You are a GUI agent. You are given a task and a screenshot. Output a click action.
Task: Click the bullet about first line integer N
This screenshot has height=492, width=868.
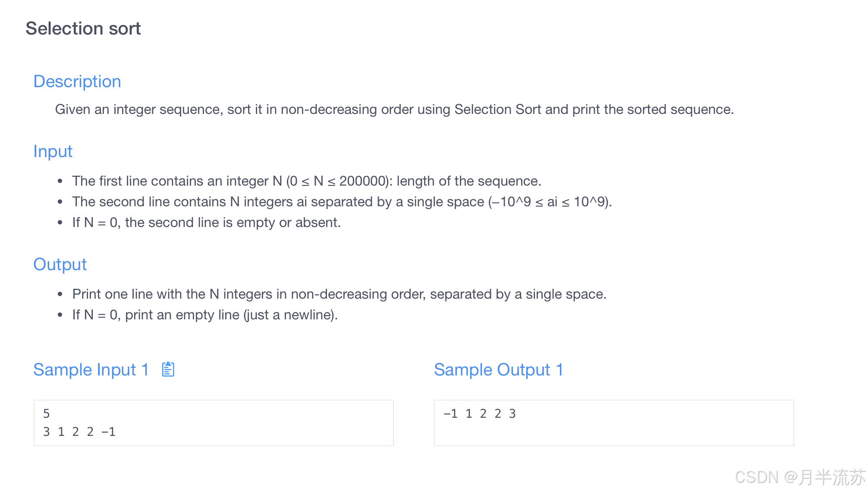pyautogui.click(x=307, y=181)
